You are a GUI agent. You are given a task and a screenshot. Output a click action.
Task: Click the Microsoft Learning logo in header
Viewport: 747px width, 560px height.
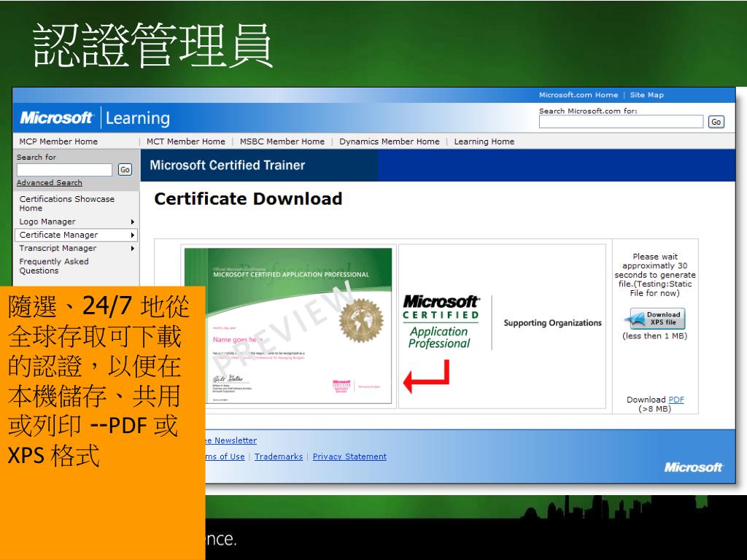click(x=95, y=117)
